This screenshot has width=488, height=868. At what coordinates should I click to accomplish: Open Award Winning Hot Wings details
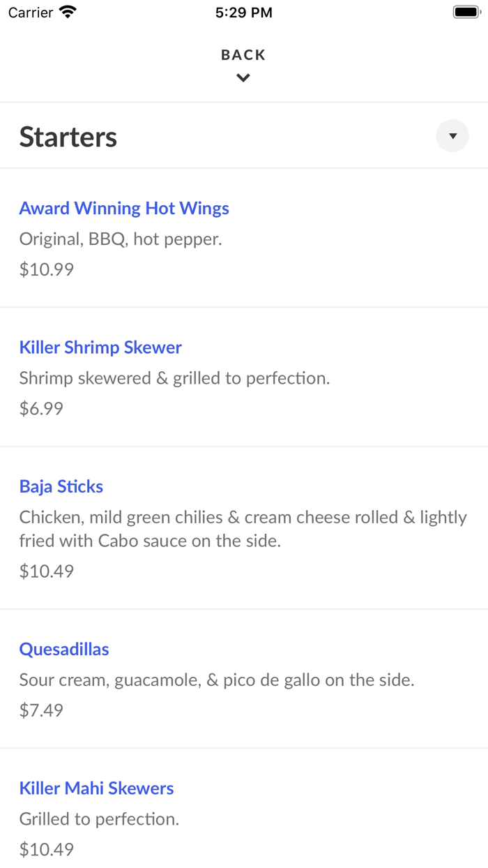(x=124, y=208)
